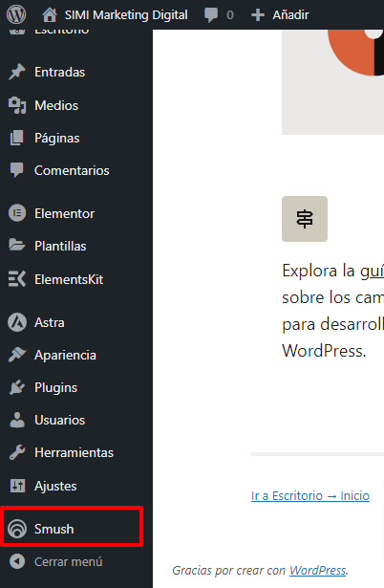Click the Elementor logo icon
The width and height of the screenshot is (384, 588).
[17, 213]
